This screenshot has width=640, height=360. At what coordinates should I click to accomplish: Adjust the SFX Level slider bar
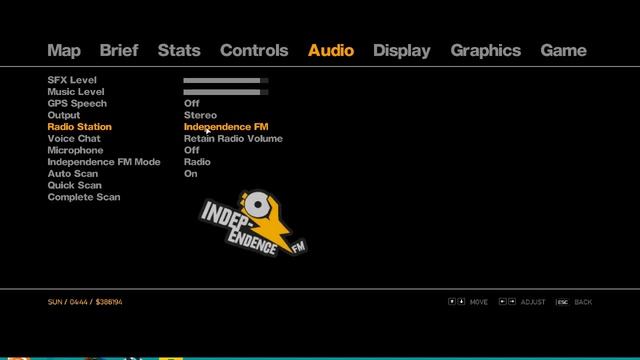click(x=226, y=80)
